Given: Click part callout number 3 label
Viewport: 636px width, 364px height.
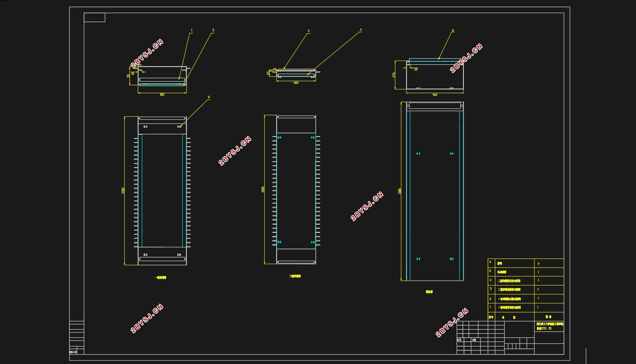Looking at the screenshot, I should [x=309, y=31].
